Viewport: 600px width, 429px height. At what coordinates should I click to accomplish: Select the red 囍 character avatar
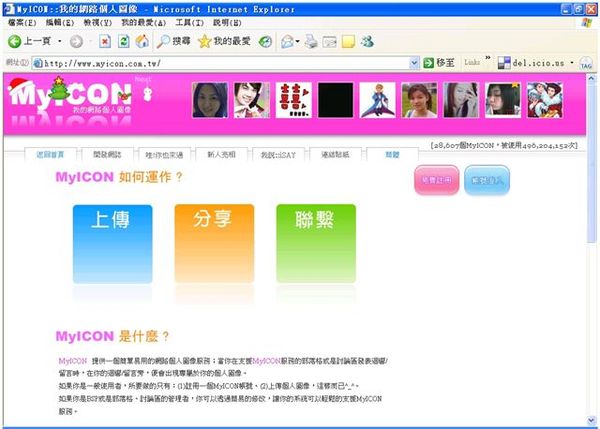(293, 100)
